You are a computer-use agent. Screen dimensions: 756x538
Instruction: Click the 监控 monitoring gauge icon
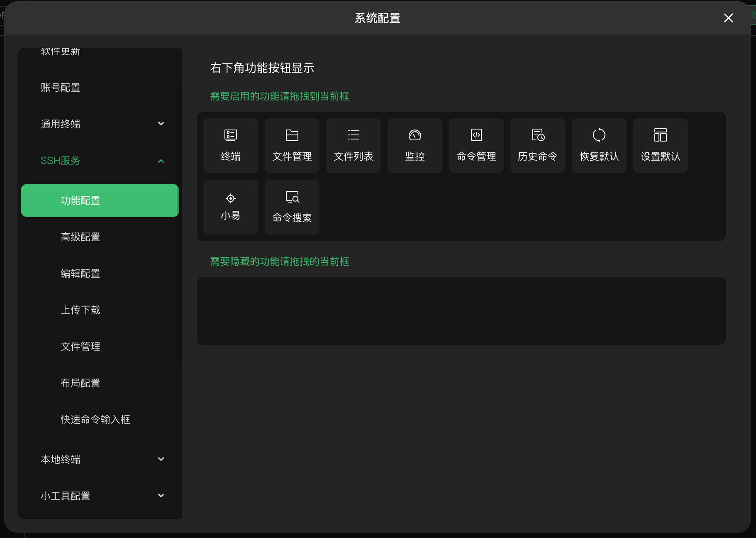tap(414, 145)
